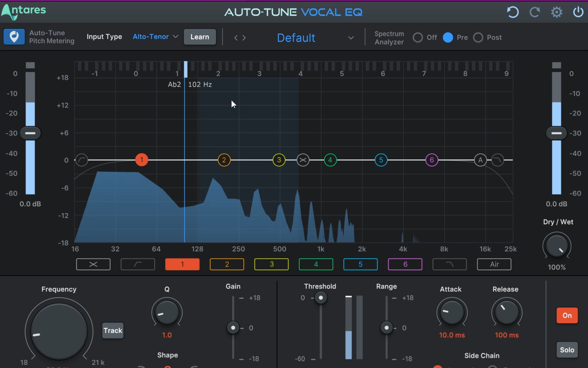The height and width of the screenshot is (368, 588).
Task: Click the input 0.0 dB readout
Action: pos(30,204)
